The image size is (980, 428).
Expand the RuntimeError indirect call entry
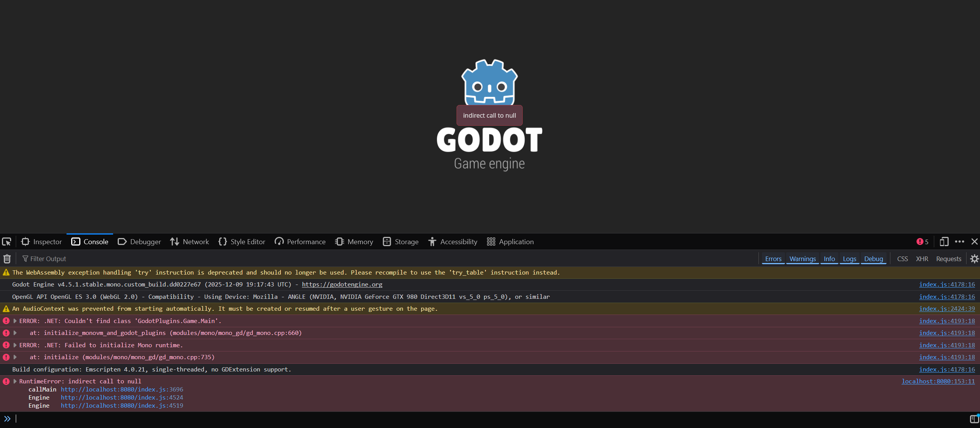tap(15, 381)
